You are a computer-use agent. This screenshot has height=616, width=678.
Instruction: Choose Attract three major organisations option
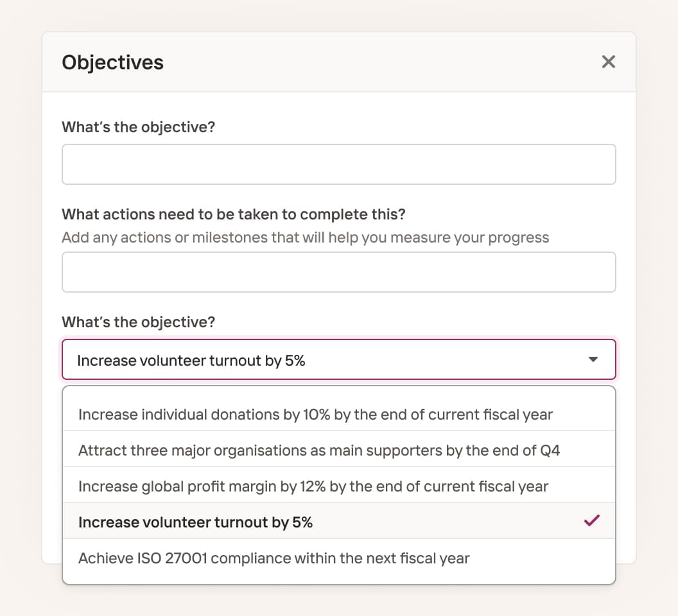(x=338, y=450)
